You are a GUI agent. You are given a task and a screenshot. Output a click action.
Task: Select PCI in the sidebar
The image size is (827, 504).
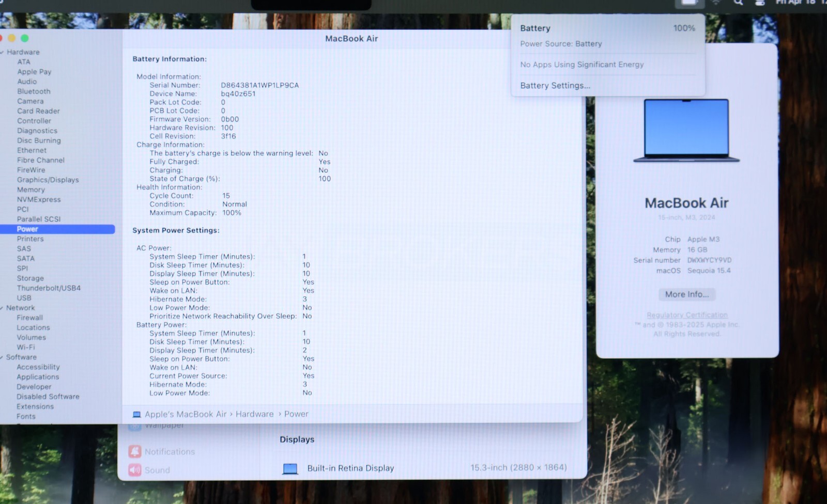point(23,209)
